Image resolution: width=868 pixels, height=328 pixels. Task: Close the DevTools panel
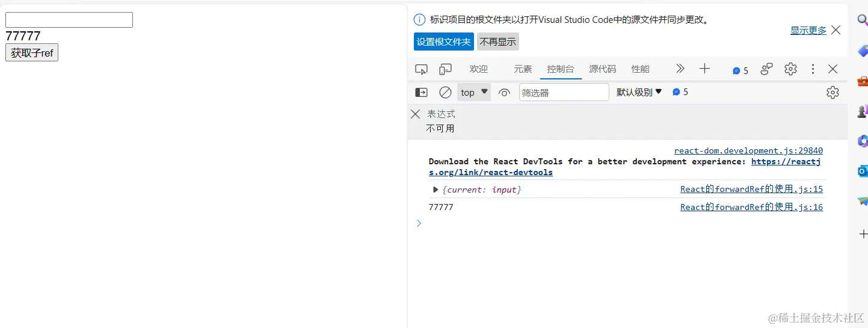pos(833,69)
